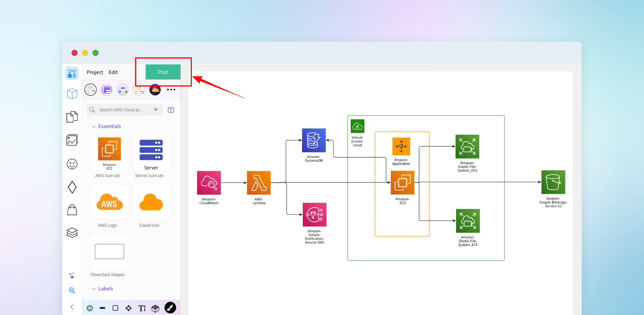Select the black paintbrush tool
Image resolution: width=644 pixels, height=315 pixels.
pos(170,308)
